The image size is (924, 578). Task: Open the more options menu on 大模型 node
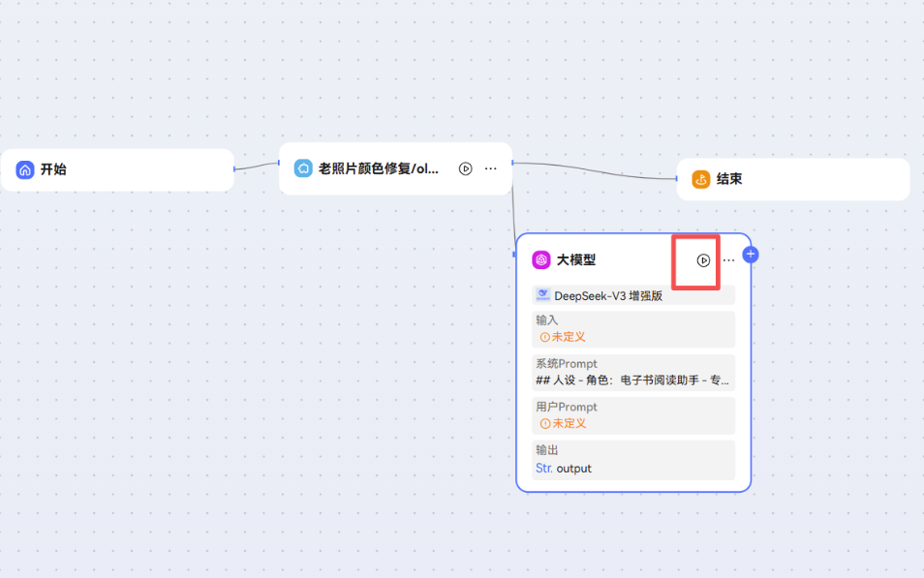point(728,259)
